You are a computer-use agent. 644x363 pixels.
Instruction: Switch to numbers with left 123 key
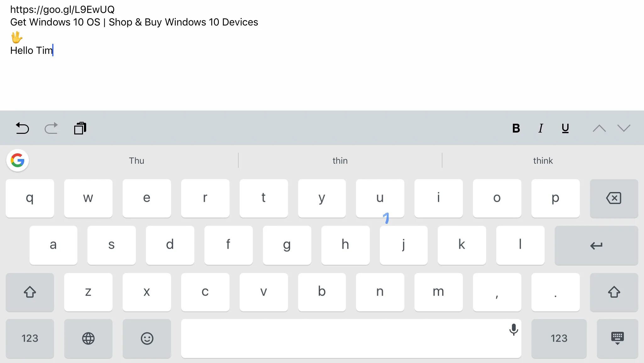pos(30,338)
